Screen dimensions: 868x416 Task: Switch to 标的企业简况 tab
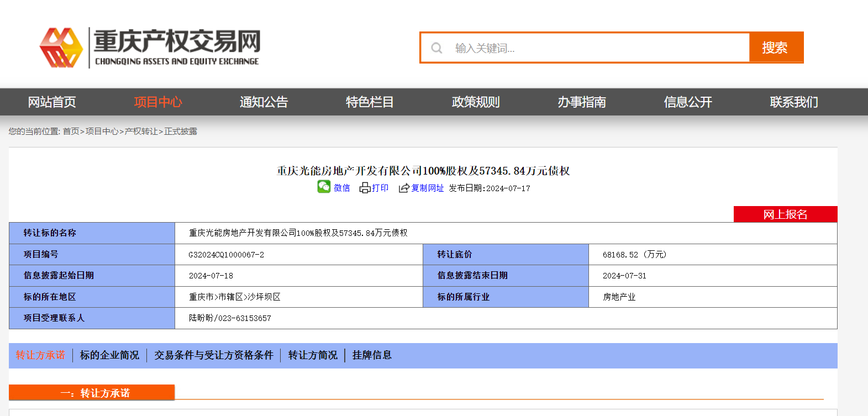pyautogui.click(x=109, y=355)
